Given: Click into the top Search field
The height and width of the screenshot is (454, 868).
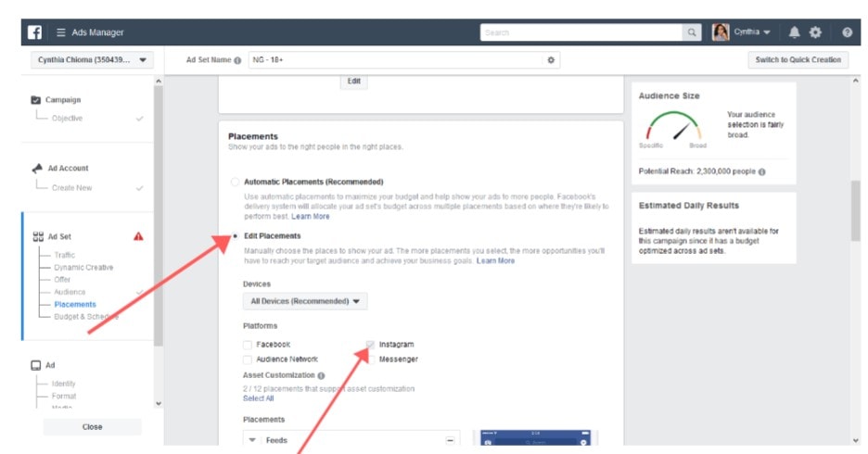Looking at the screenshot, I should tap(581, 32).
